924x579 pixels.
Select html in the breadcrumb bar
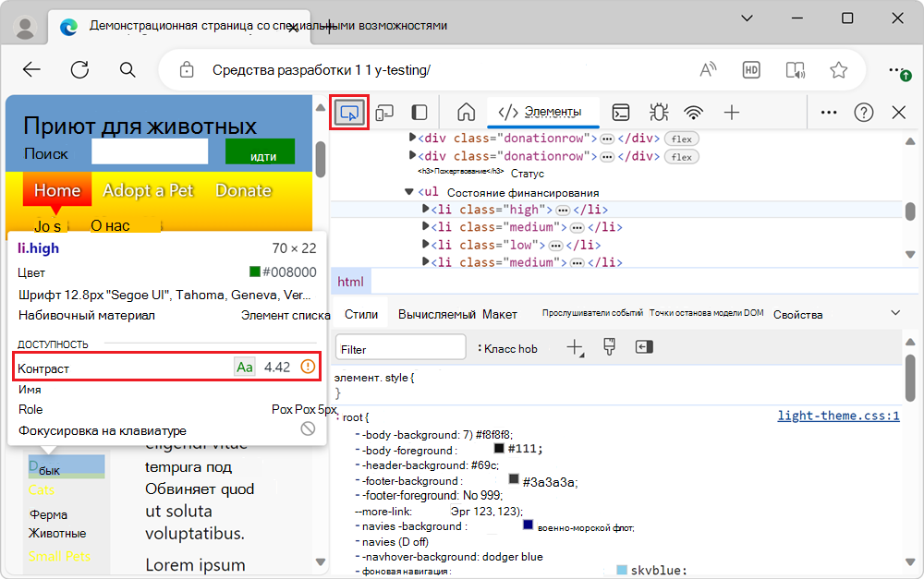pos(350,282)
